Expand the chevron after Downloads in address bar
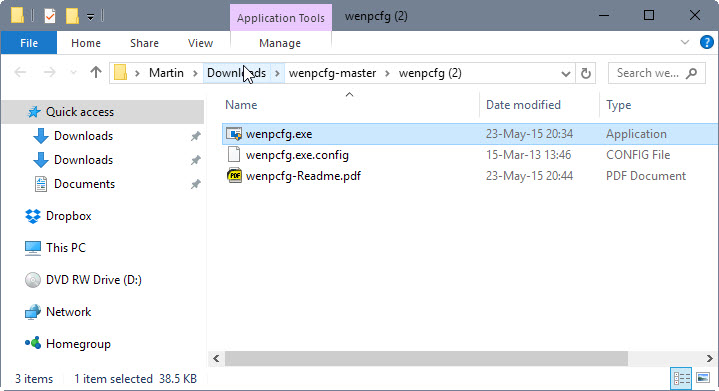Screen dimensions: 719x391 click(277, 73)
